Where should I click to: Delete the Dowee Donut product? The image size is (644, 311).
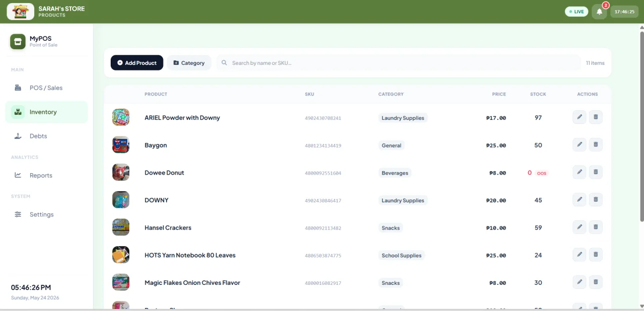pos(596,172)
